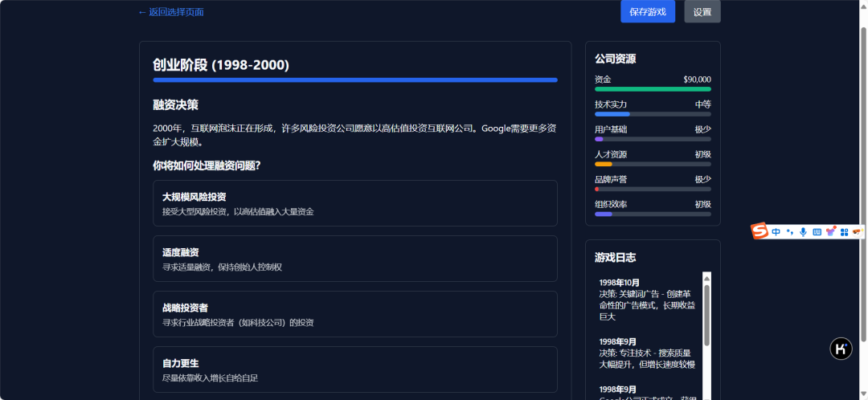Click the 创业阶段 blue progress bar

(x=355, y=80)
